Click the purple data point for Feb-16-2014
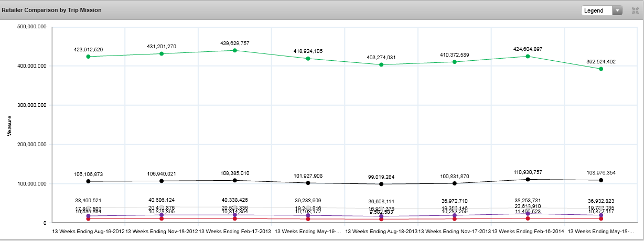The height and width of the screenshot is (241, 644). pyautogui.click(x=528, y=213)
